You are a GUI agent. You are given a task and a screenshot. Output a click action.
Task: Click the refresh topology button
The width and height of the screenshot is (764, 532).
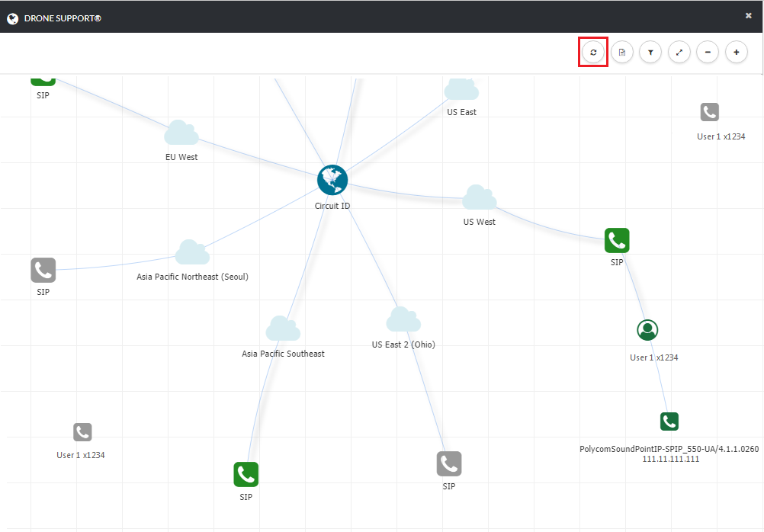point(593,53)
